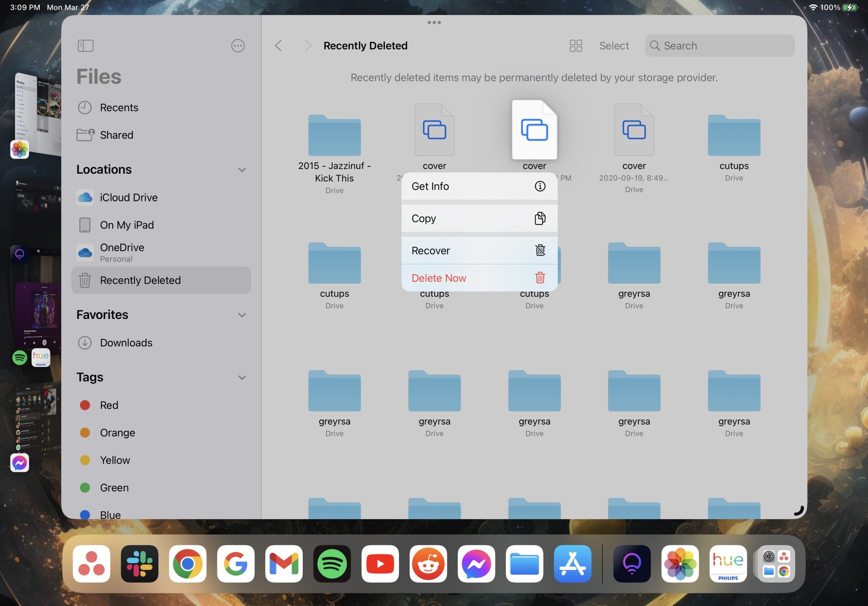Open Spotify from the dock
This screenshot has width=868, height=606.
pos(332,564)
